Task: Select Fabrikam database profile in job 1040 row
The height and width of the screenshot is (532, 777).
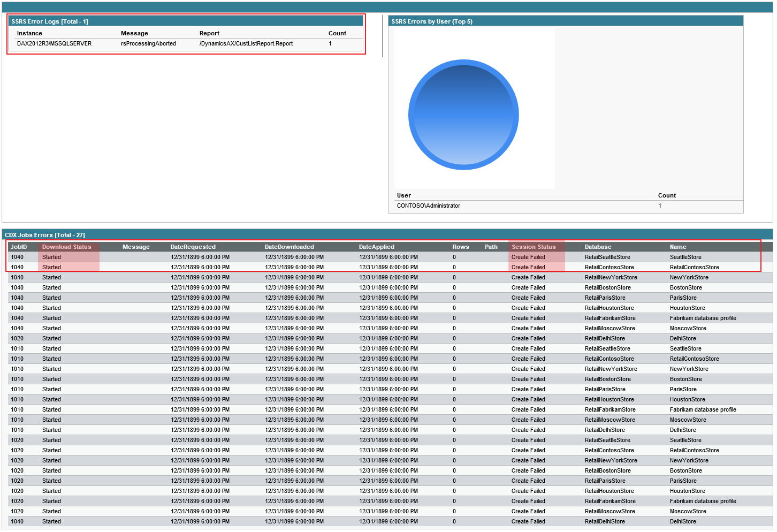Action: click(703, 318)
